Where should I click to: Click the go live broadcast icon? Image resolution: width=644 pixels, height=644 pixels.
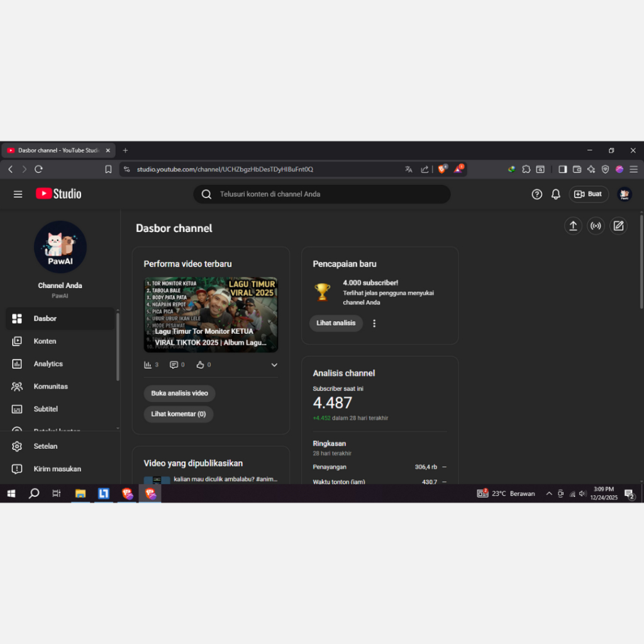pyautogui.click(x=596, y=226)
